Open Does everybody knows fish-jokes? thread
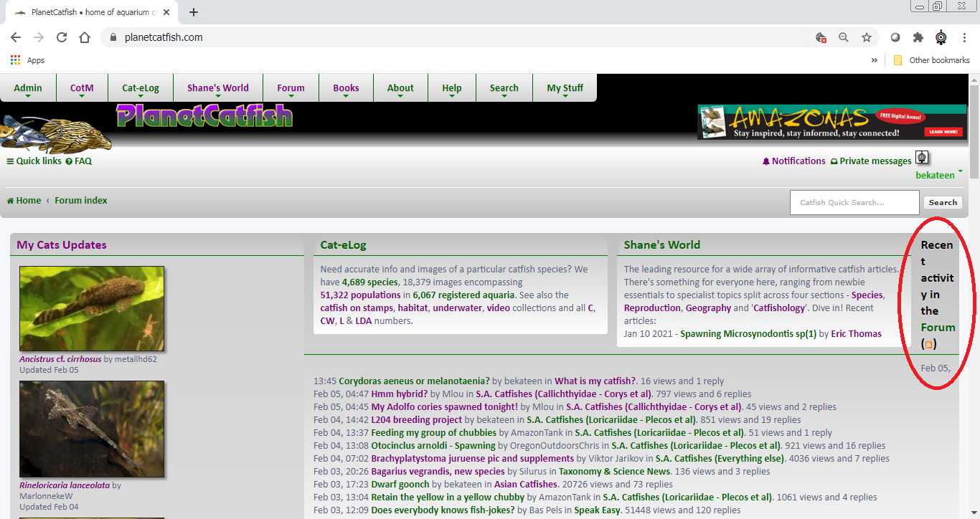Viewport: 980px width, 519px height. (443, 510)
